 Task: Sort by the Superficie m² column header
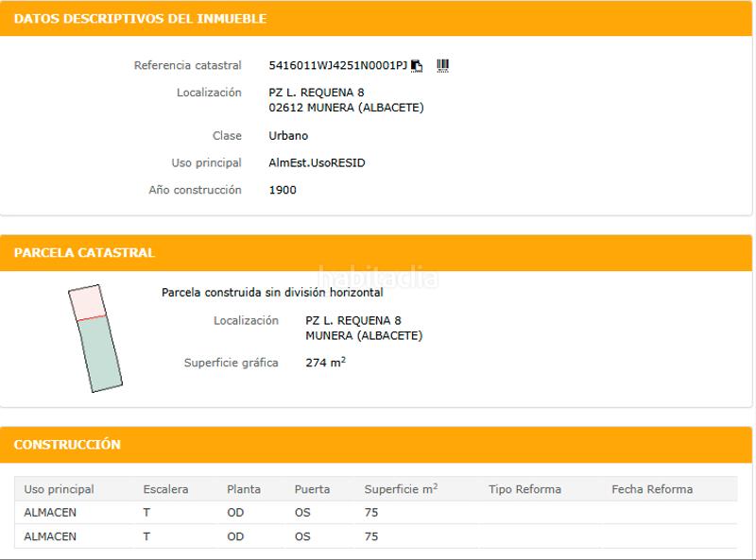tap(401, 489)
